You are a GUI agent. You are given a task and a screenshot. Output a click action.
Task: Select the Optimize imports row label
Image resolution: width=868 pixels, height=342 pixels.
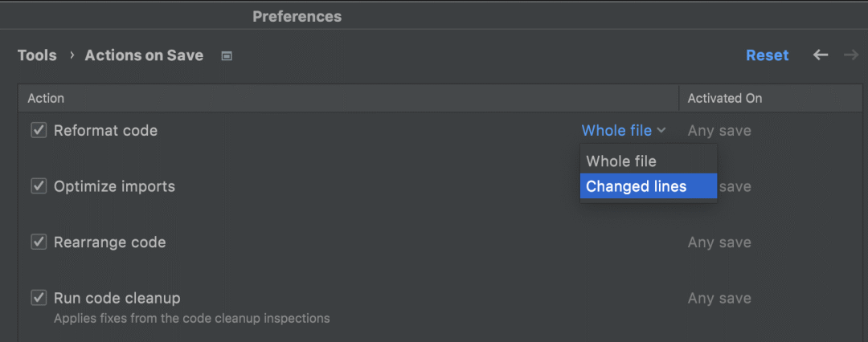tap(114, 186)
